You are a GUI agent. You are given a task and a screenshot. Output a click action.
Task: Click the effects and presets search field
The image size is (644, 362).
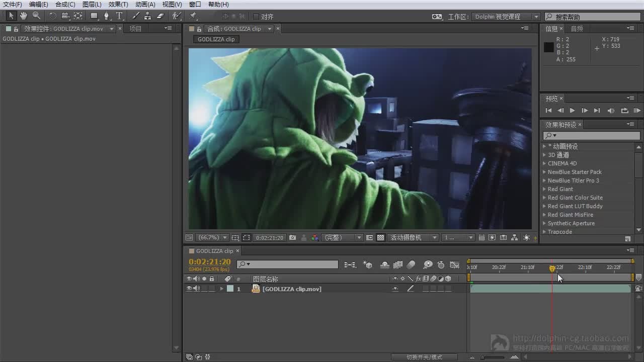tap(592, 136)
